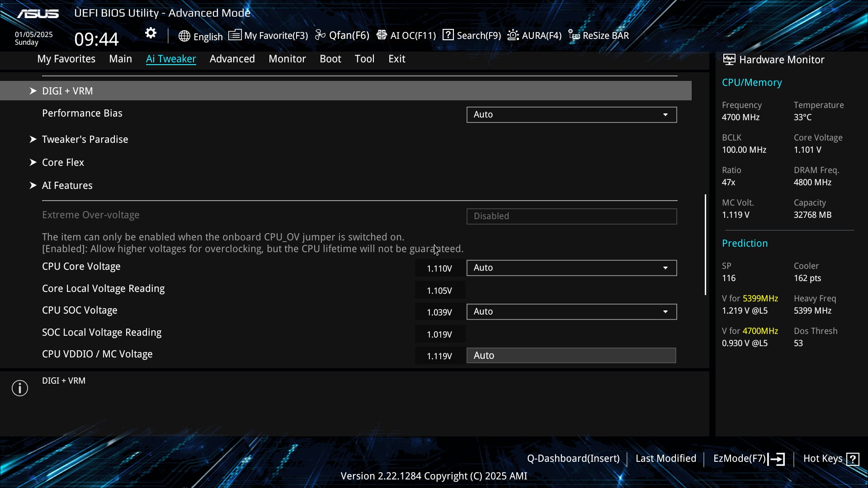The width and height of the screenshot is (868, 488).
Task: Click Last Modified button
Action: pos(665,459)
